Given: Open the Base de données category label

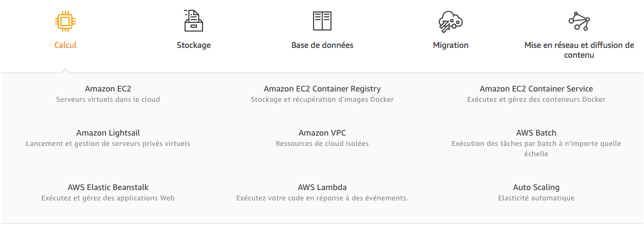Looking at the screenshot, I should pyautogui.click(x=322, y=45).
